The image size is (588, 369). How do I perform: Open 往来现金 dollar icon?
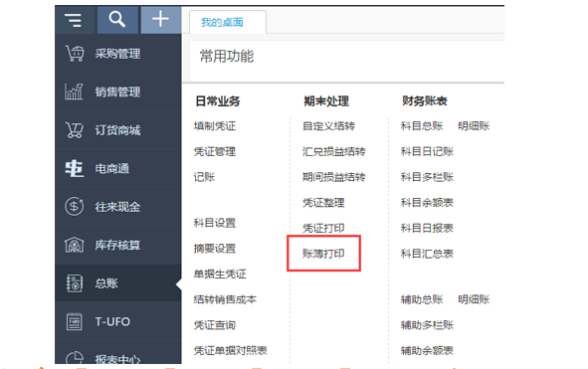click(75, 206)
